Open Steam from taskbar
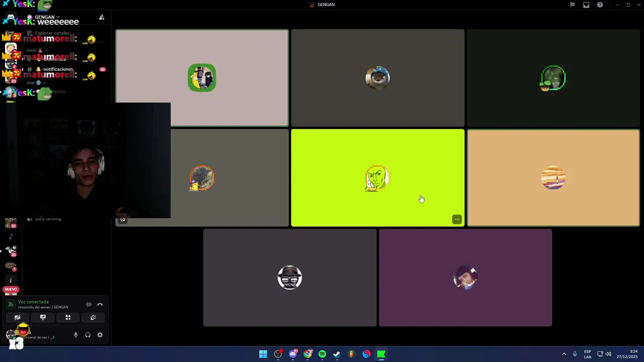The height and width of the screenshot is (362, 644). [337, 354]
